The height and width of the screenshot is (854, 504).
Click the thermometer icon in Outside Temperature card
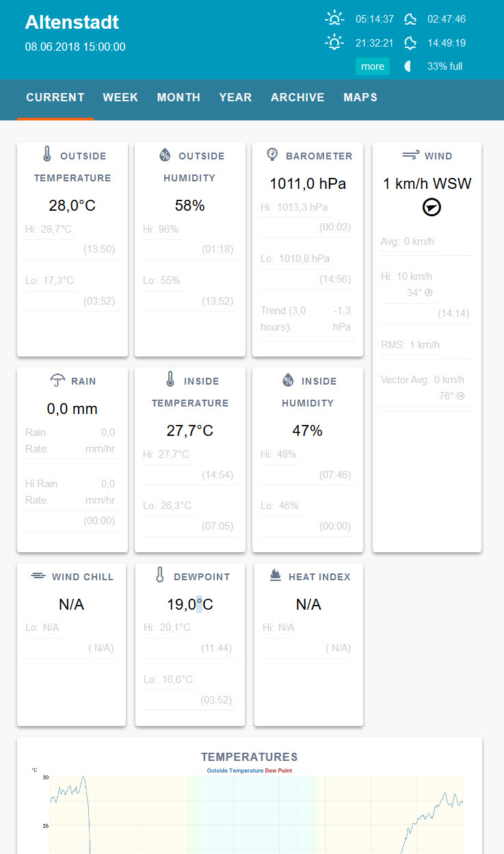47,155
